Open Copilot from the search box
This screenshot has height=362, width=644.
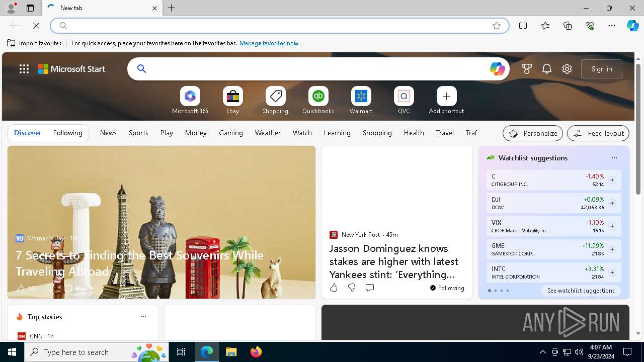pyautogui.click(x=497, y=69)
